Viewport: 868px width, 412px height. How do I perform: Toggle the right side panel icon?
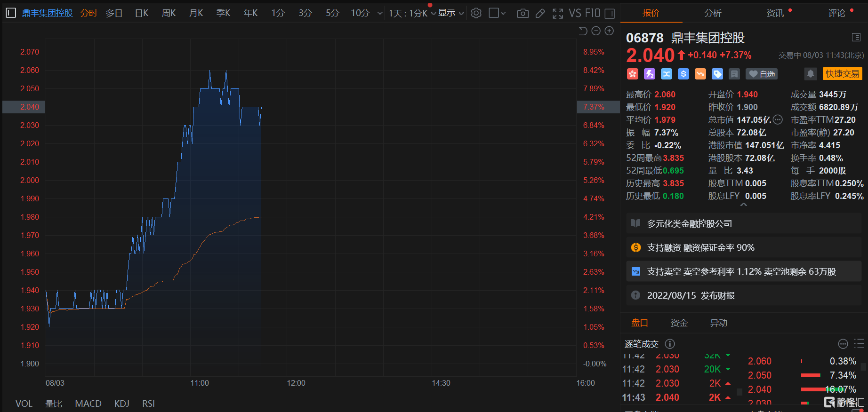click(x=610, y=14)
